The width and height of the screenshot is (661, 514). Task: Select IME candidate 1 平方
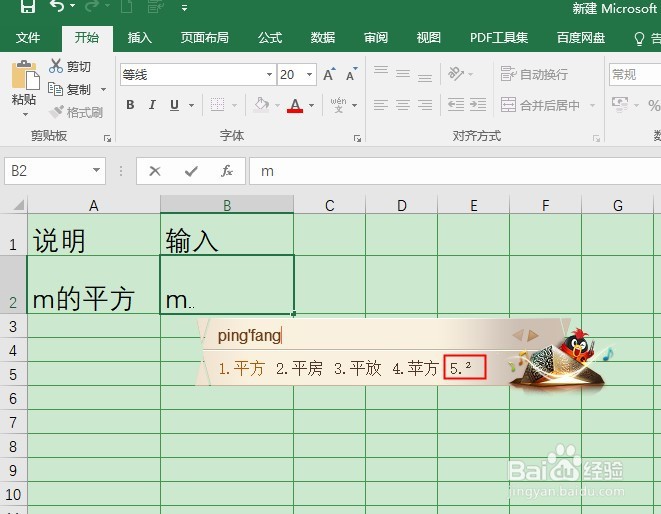pos(241,368)
